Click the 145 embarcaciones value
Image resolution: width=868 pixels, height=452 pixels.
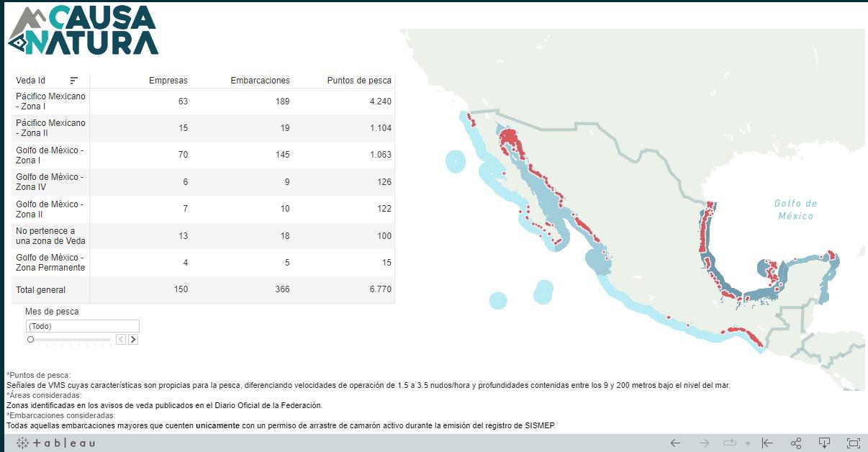[282, 155]
